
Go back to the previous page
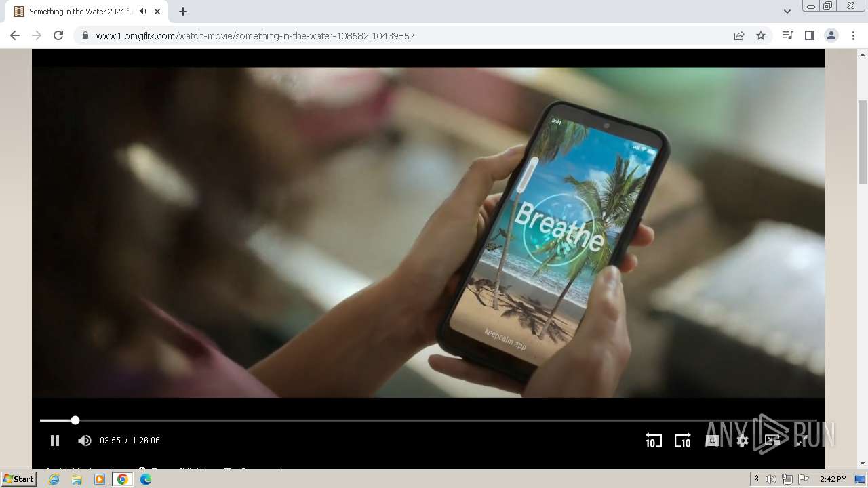(15, 35)
